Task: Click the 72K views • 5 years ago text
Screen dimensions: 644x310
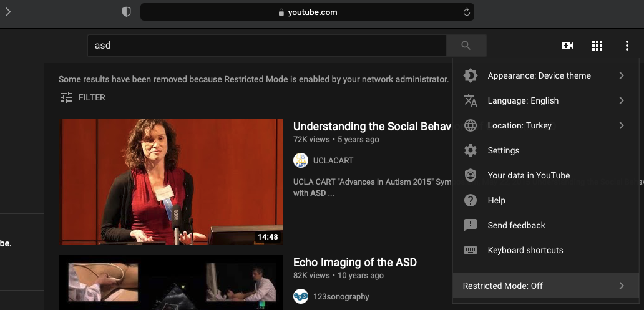Action: click(336, 140)
